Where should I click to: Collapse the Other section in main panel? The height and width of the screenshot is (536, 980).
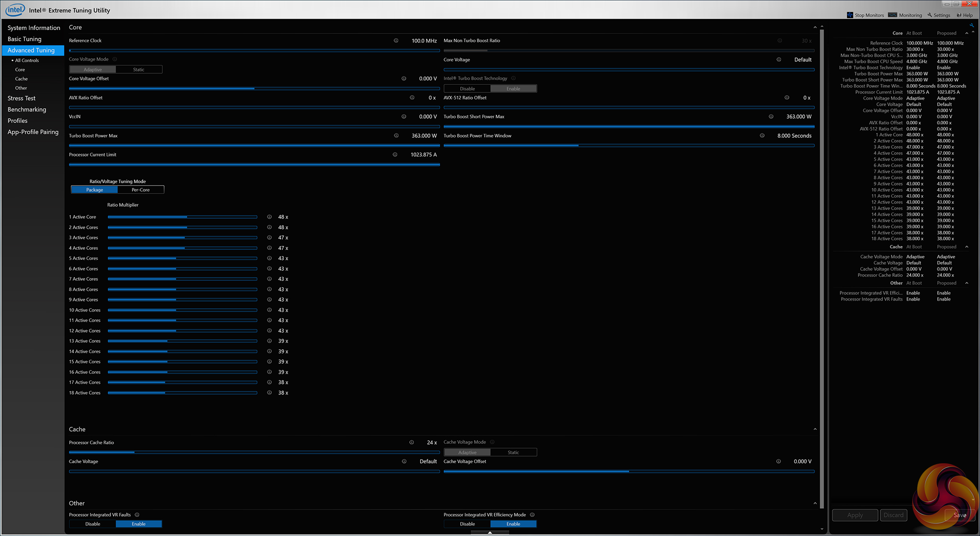pyautogui.click(x=815, y=503)
